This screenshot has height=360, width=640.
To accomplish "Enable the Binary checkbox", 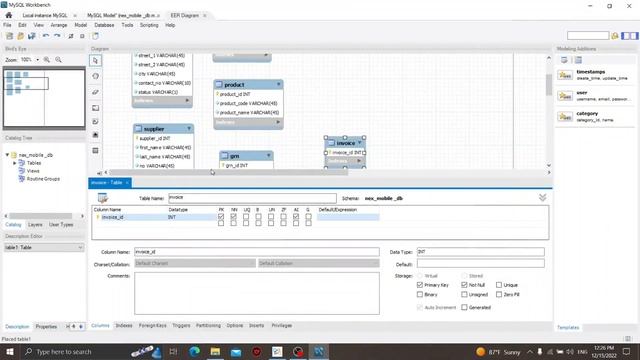I will 420,294.
